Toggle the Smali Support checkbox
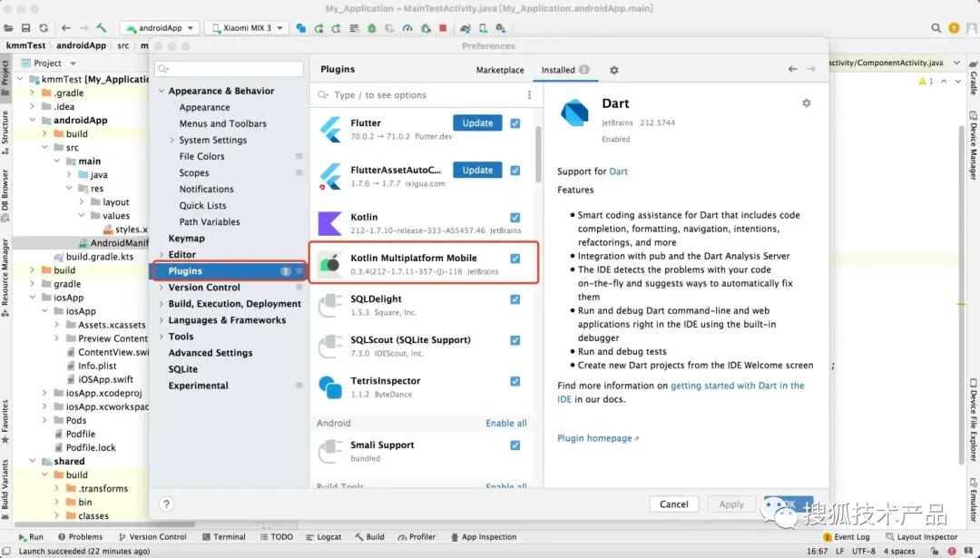 pyautogui.click(x=515, y=445)
